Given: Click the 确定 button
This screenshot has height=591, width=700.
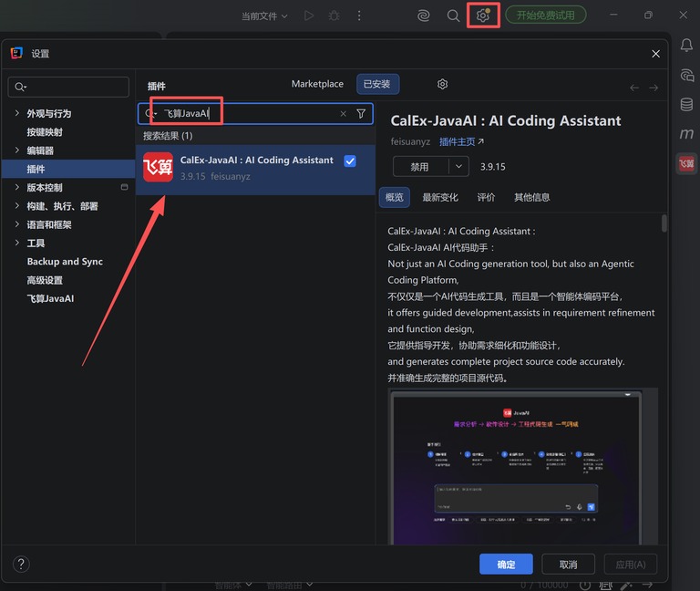Looking at the screenshot, I should pyautogui.click(x=506, y=565).
